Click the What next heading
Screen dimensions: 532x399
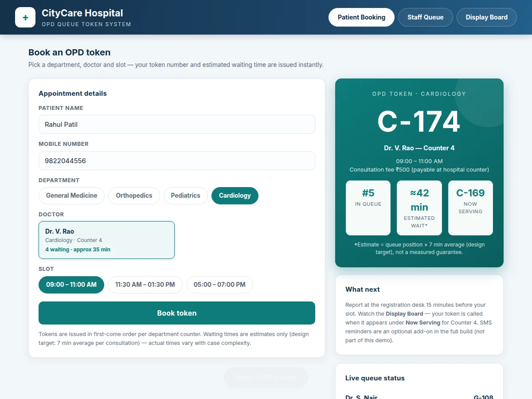point(363,289)
